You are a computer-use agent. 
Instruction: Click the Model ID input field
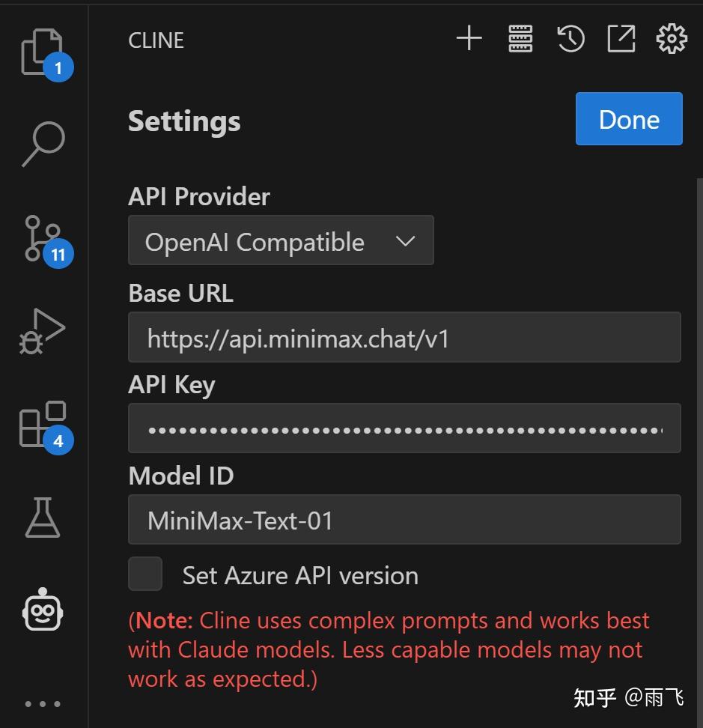(404, 520)
